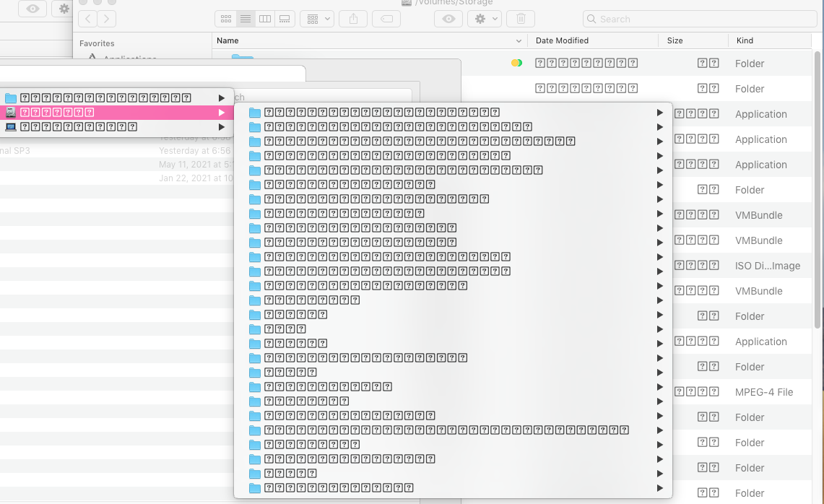Screen dimensions: 824x504
Task: Go back in the Storage Finder window
Action: 88,19
